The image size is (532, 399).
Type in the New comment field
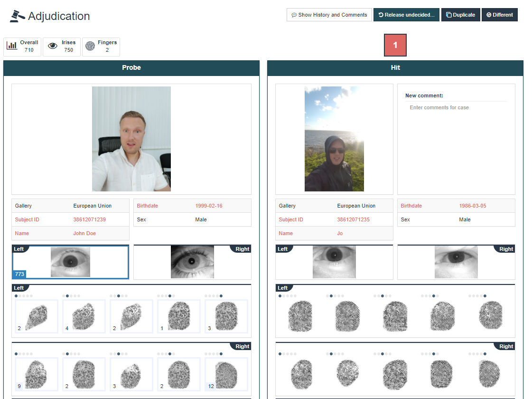coord(457,108)
